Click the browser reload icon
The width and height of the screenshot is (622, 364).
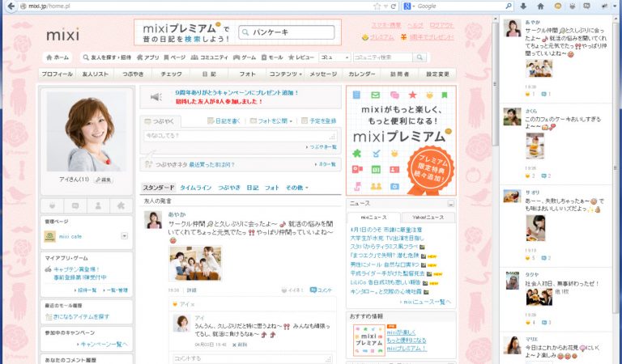[x=394, y=6]
